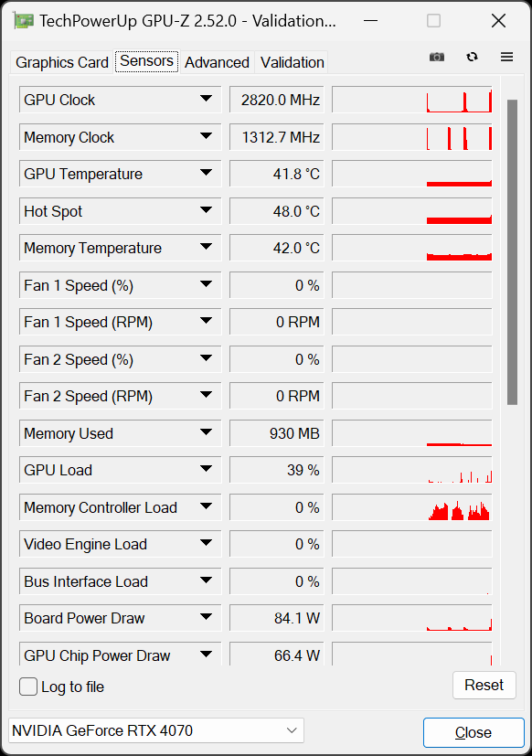
Task: Open the NVIDIA GeForce RTX 4070 selector
Action: pos(156,730)
